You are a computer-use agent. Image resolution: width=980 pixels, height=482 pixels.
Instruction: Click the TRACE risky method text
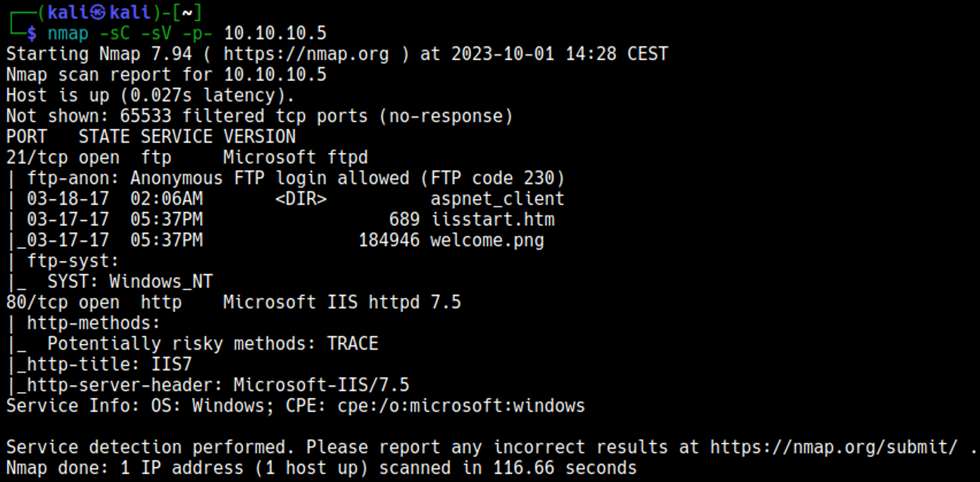tap(352, 344)
